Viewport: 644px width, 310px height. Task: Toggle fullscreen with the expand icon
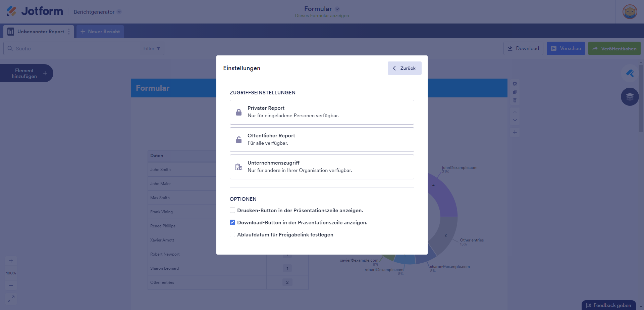click(x=11, y=299)
